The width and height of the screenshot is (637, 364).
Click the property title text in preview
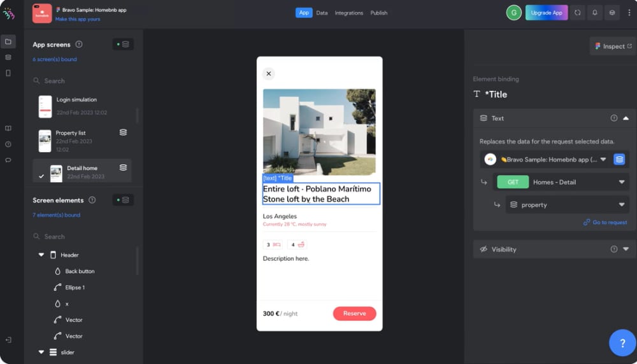[321, 193]
